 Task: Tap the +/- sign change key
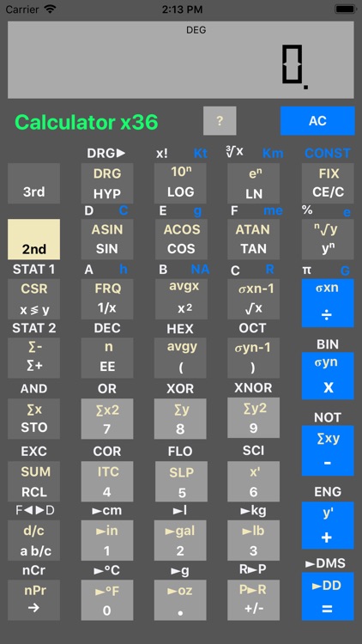point(254,600)
